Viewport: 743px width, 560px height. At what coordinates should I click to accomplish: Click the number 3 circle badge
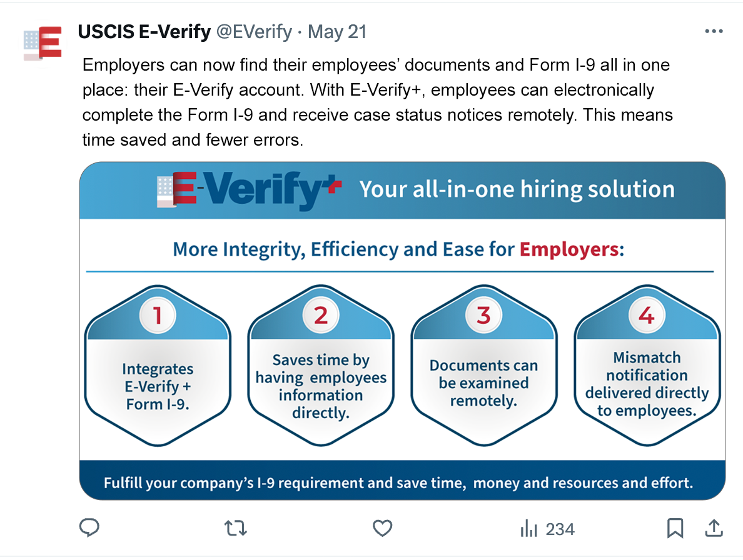pos(483,316)
